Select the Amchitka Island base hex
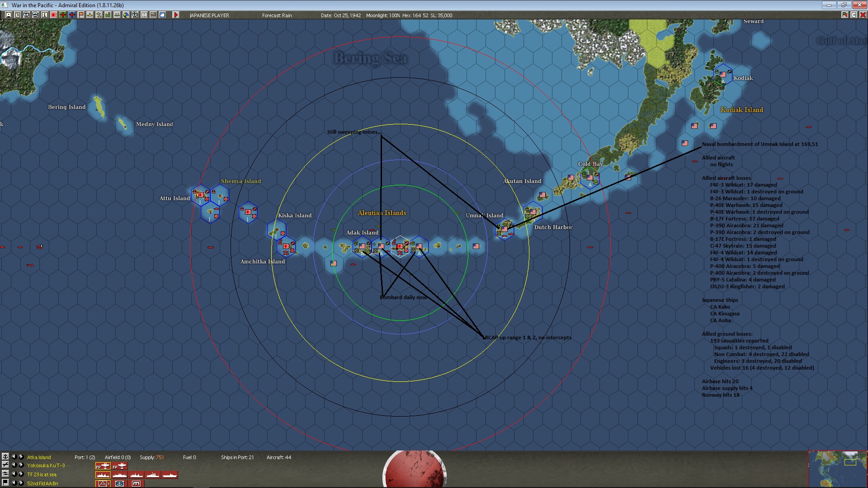This screenshot has height=488, width=868. pos(286,246)
